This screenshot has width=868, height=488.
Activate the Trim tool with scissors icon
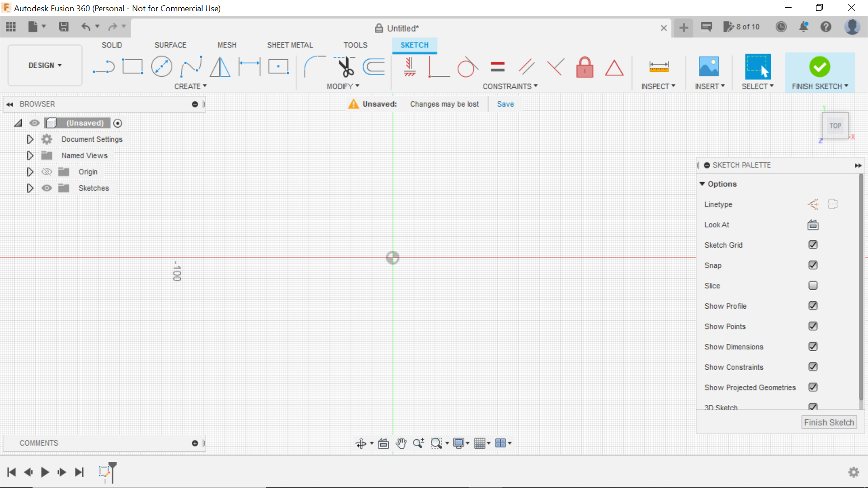(344, 66)
